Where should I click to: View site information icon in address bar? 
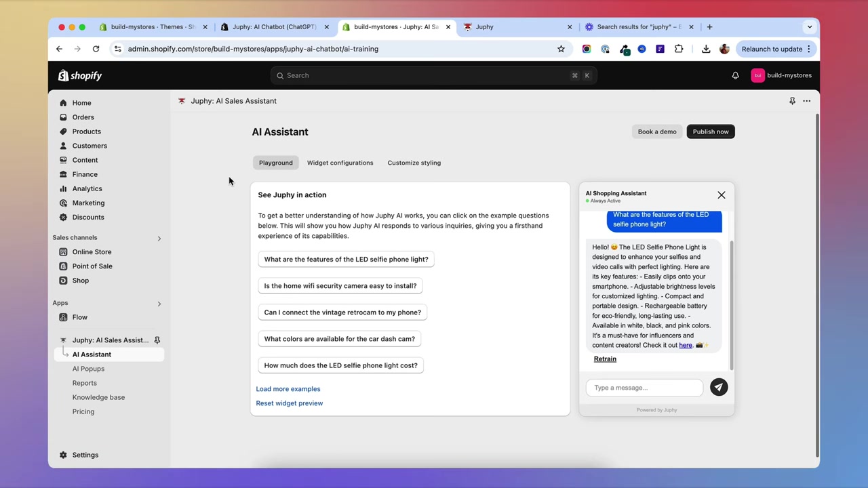point(117,49)
